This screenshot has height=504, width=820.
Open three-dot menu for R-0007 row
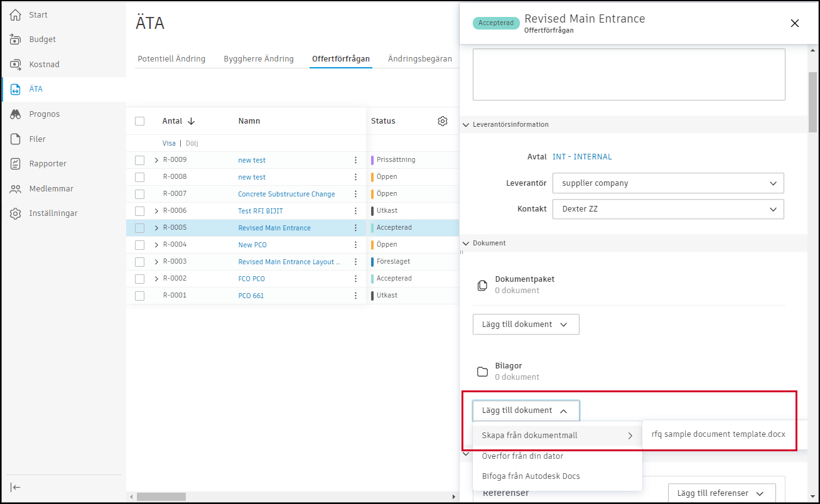355,194
